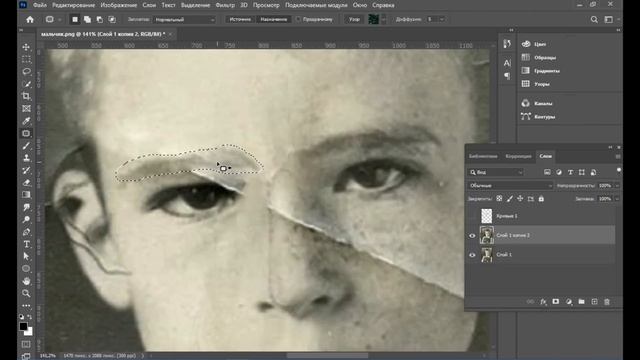
Task: Select the Dodge tool
Action: 26,220
